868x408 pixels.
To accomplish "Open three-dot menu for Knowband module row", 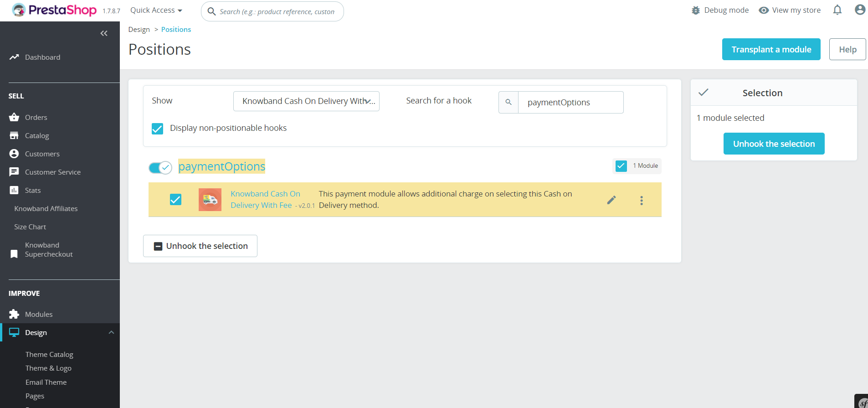I will click(x=642, y=201).
